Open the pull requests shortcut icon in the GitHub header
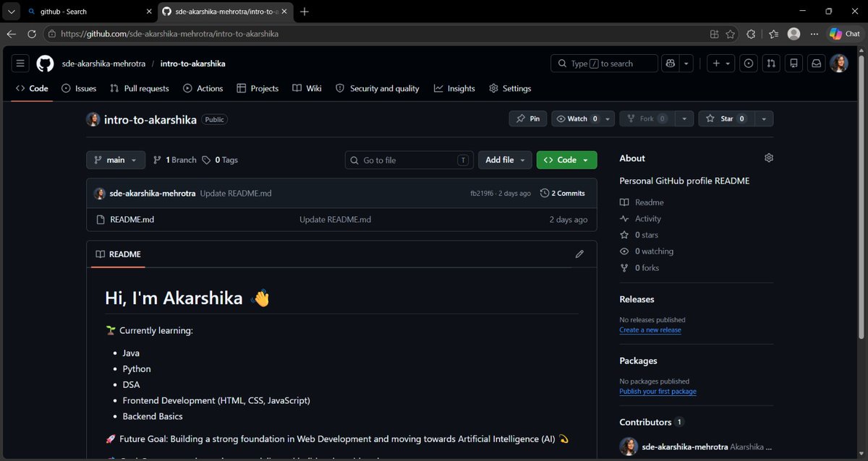 click(x=771, y=64)
